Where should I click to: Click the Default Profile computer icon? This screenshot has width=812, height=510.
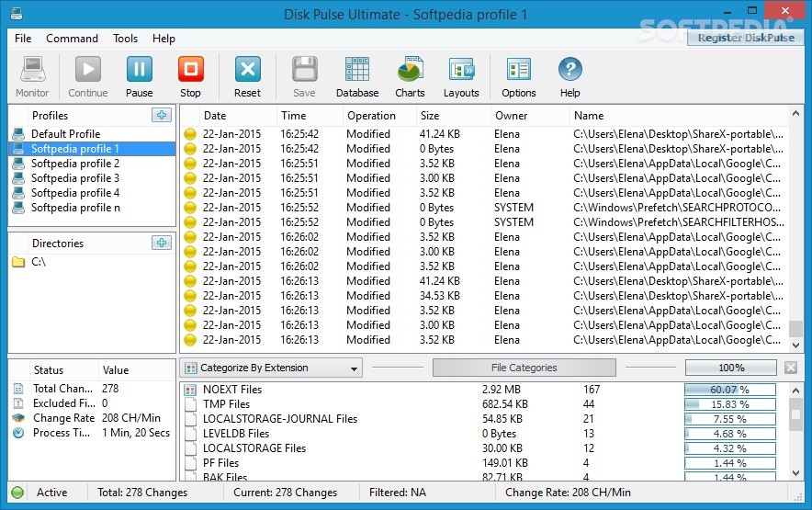[x=18, y=134]
